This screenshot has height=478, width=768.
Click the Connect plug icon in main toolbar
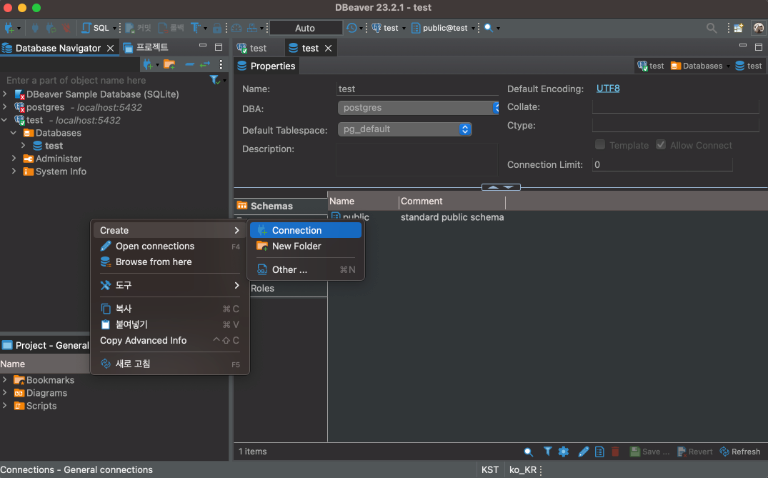(x=35, y=28)
